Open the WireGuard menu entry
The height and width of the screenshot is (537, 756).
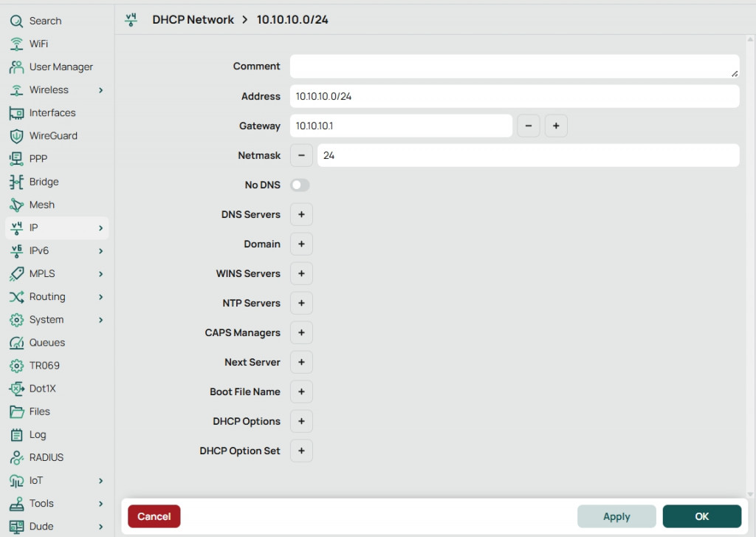[53, 136]
